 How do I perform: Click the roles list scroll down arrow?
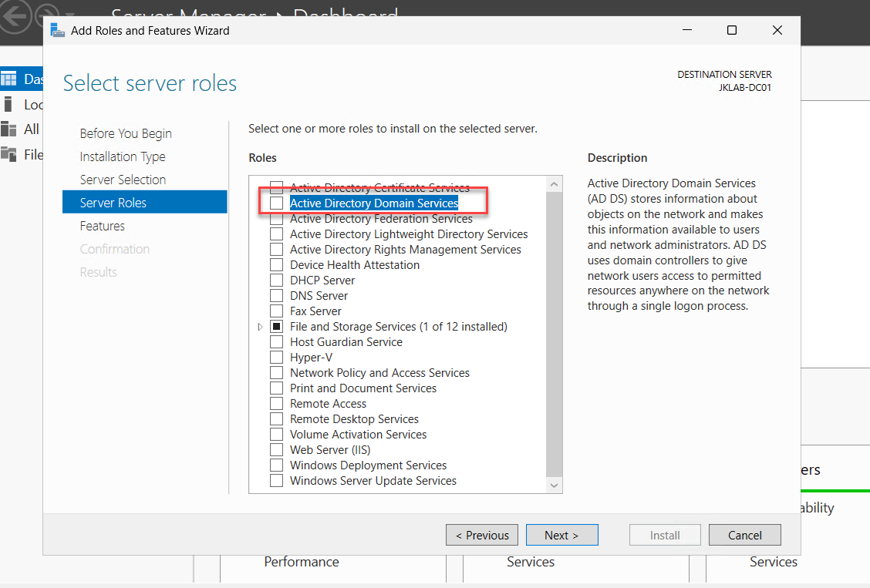point(554,486)
